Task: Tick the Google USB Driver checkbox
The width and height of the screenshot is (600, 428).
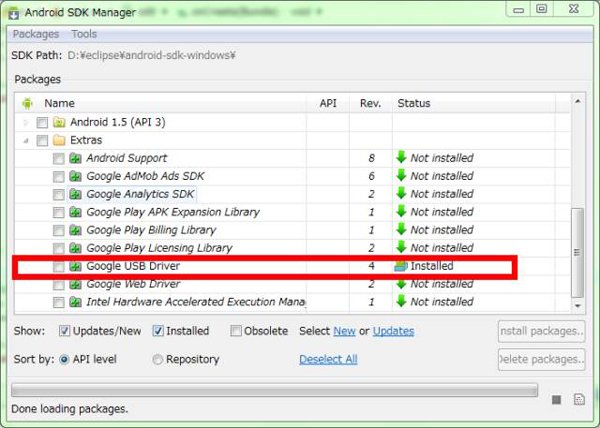Action: [59, 266]
